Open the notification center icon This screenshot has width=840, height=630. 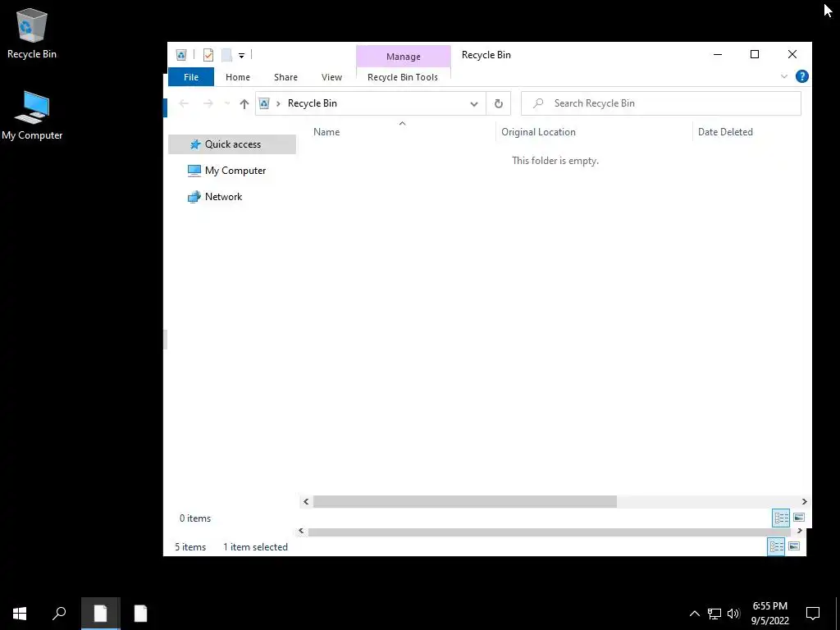tap(813, 614)
